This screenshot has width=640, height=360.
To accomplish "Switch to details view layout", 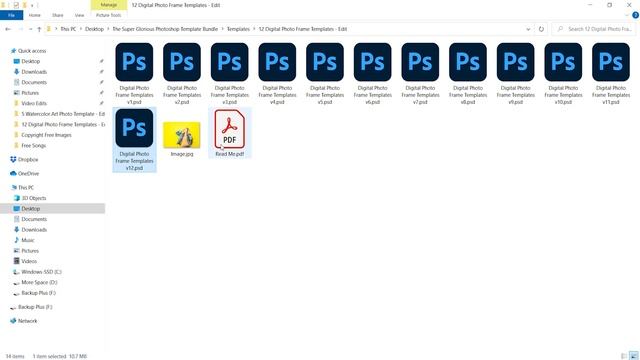I will tap(624, 356).
